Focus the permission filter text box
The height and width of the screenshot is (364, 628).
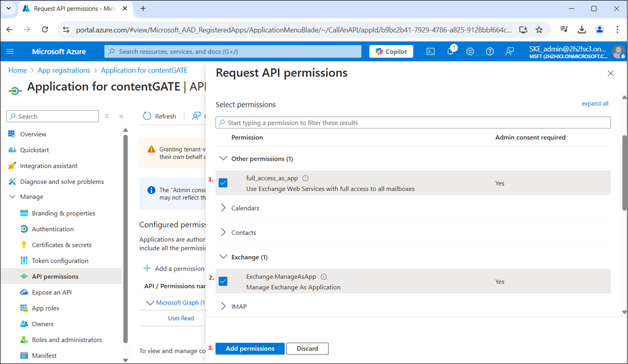pos(413,123)
